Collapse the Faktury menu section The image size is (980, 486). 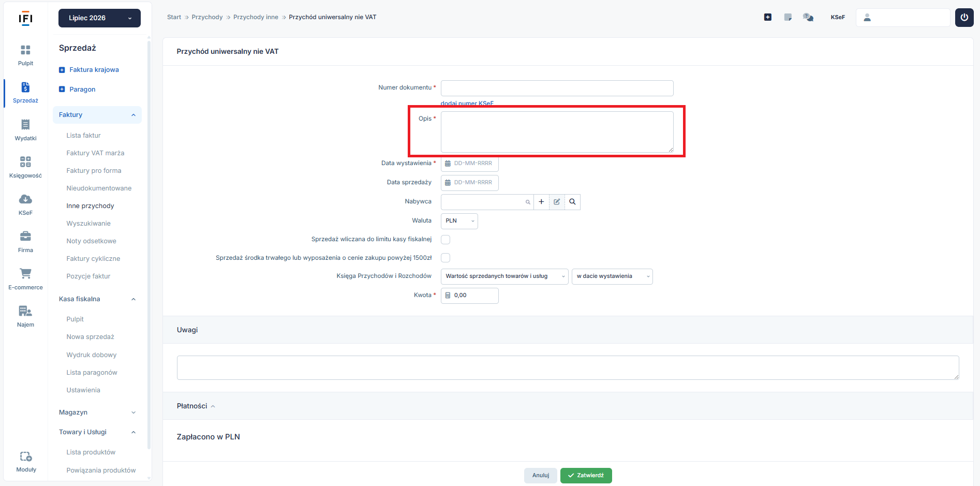(x=97, y=115)
